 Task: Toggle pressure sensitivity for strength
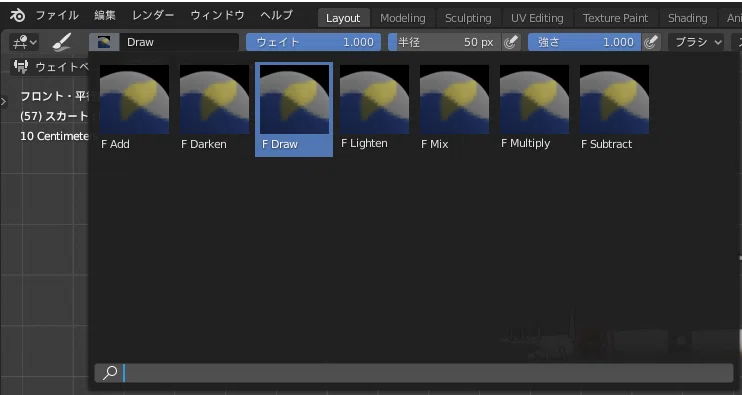[651, 43]
